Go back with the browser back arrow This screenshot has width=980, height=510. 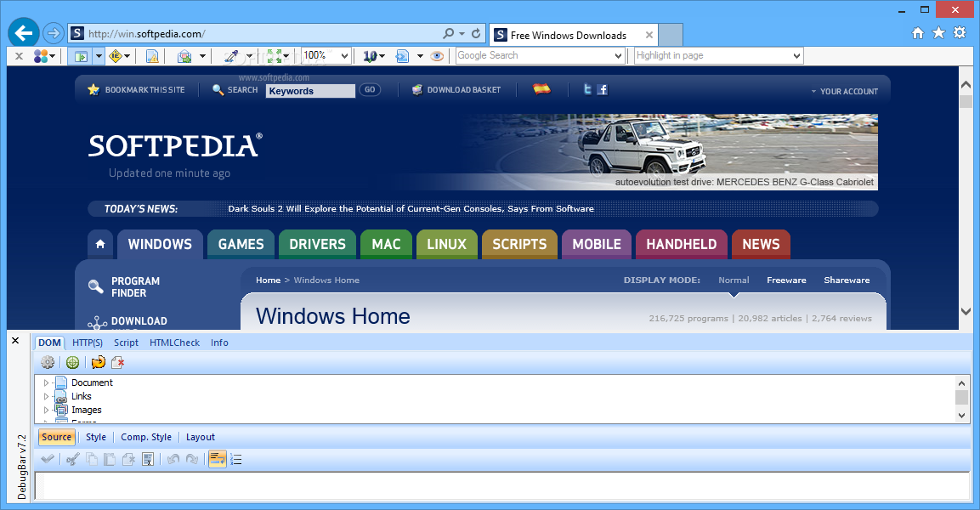pos(24,33)
